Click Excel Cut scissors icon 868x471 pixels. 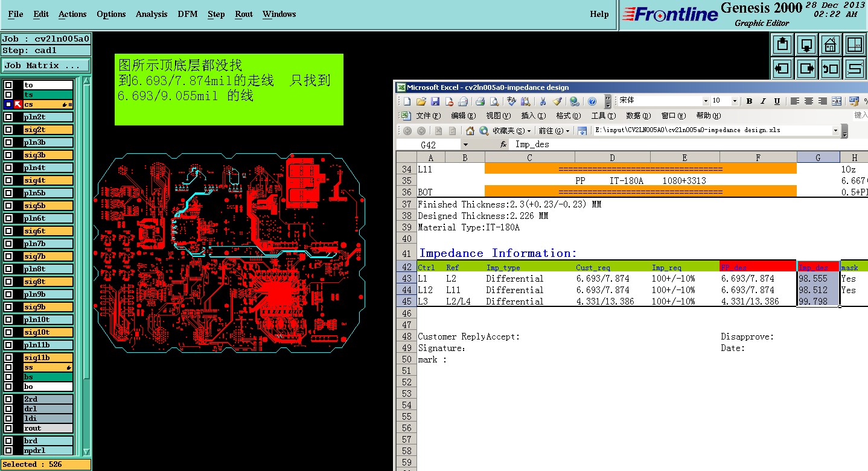pos(543,101)
